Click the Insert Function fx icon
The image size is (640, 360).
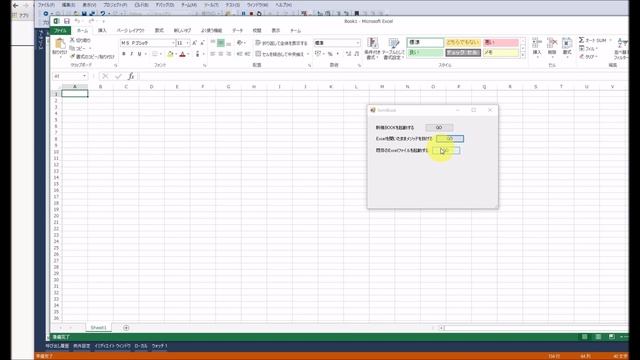[x=131, y=76]
